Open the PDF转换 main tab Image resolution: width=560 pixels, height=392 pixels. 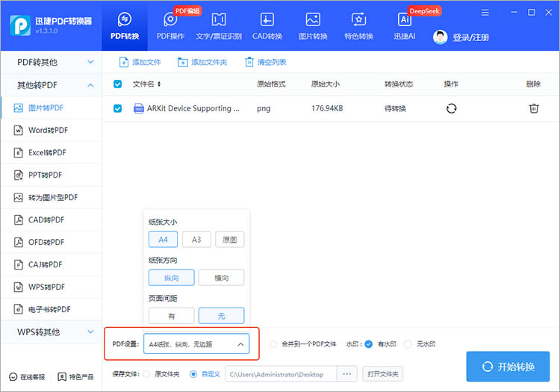pos(124,26)
